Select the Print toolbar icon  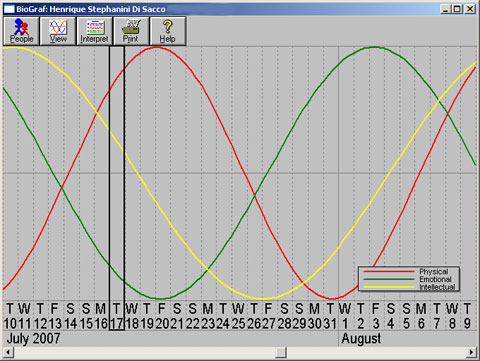point(131,31)
